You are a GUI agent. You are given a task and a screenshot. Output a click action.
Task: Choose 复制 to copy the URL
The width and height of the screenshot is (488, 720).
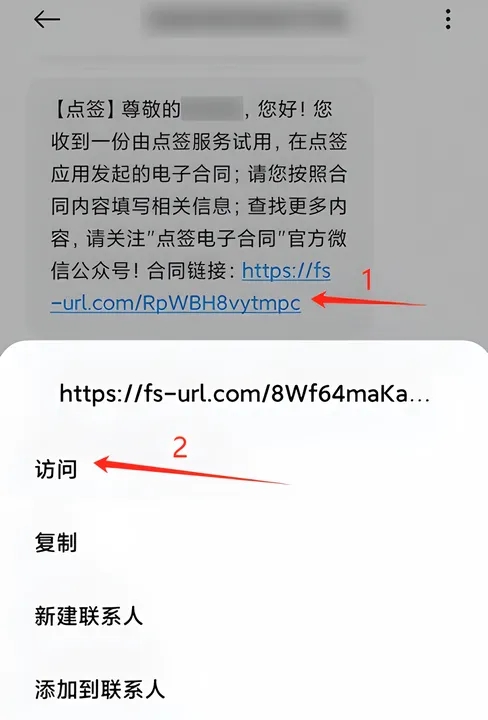coord(56,542)
